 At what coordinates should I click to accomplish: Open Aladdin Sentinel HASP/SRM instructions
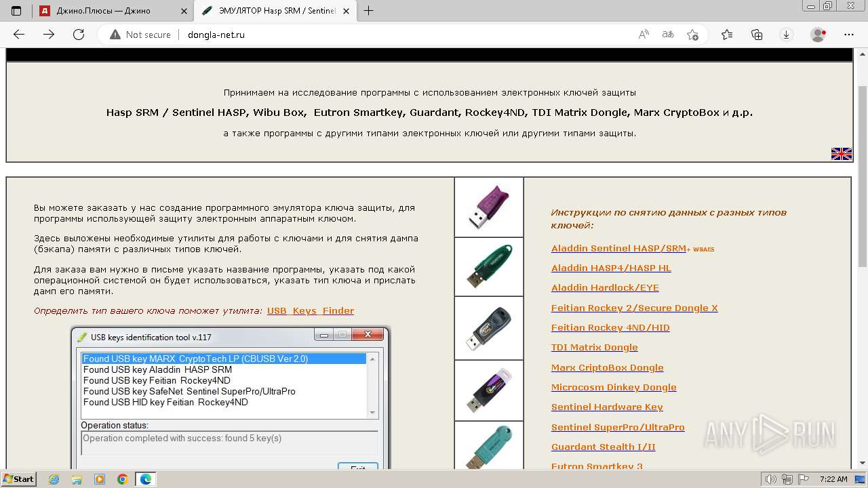point(618,248)
